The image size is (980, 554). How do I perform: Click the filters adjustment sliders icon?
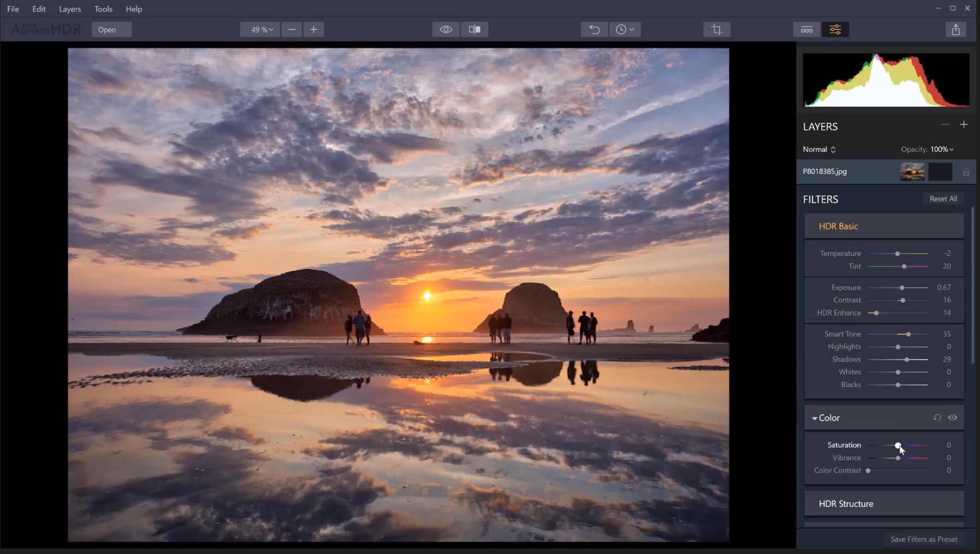pos(836,29)
